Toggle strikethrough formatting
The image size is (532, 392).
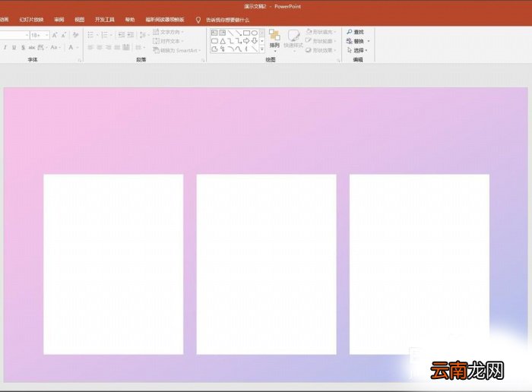pos(23,47)
